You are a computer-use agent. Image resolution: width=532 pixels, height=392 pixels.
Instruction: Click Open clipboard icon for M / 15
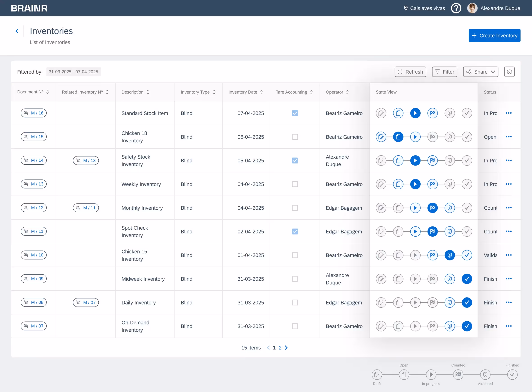coord(398,137)
